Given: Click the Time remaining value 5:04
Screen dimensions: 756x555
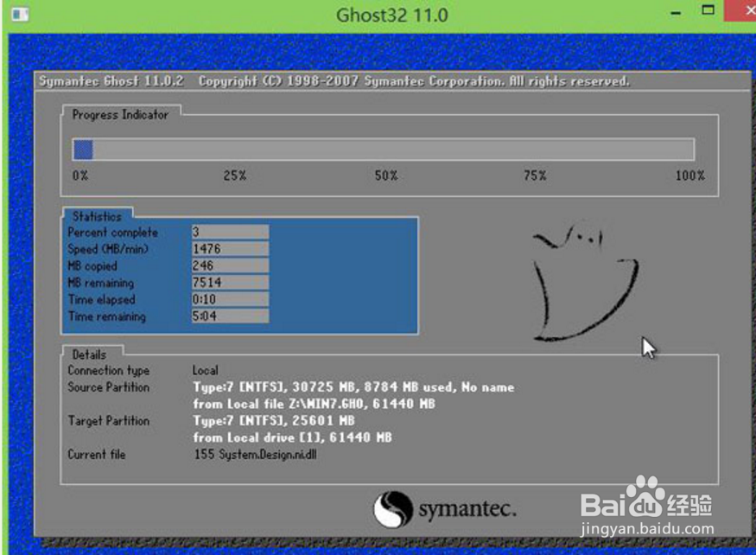Looking at the screenshot, I should click(230, 316).
